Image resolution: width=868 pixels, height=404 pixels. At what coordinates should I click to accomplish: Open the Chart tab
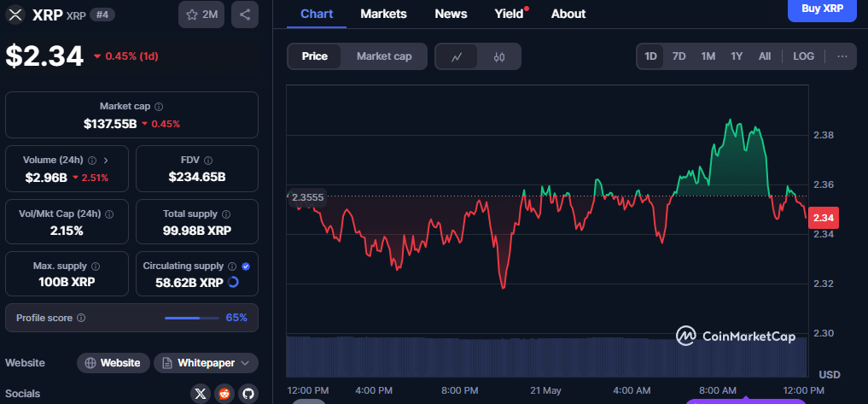coord(317,14)
